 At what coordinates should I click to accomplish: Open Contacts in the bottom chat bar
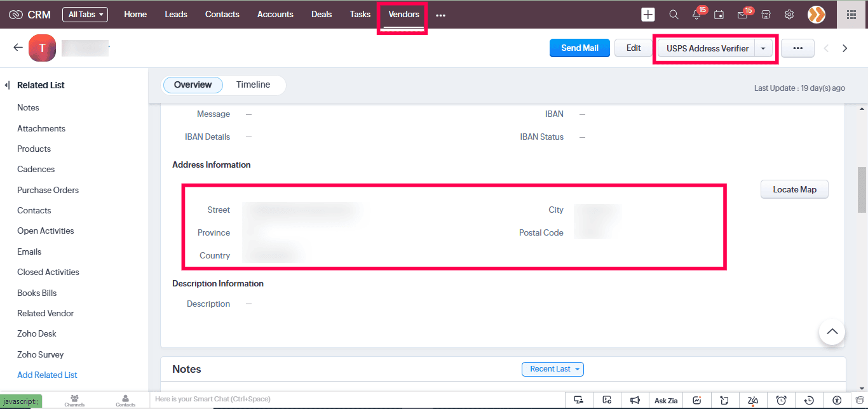pos(125,400)
